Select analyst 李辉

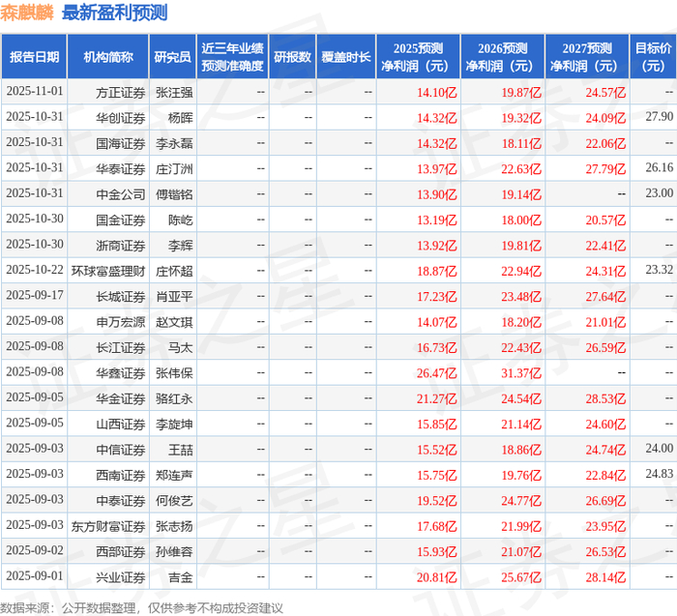pyautogui.click(x=181, y=246)
